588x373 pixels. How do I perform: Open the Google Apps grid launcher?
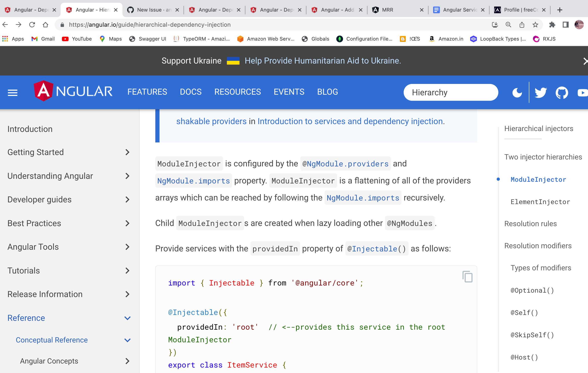[x=5, y=39]
